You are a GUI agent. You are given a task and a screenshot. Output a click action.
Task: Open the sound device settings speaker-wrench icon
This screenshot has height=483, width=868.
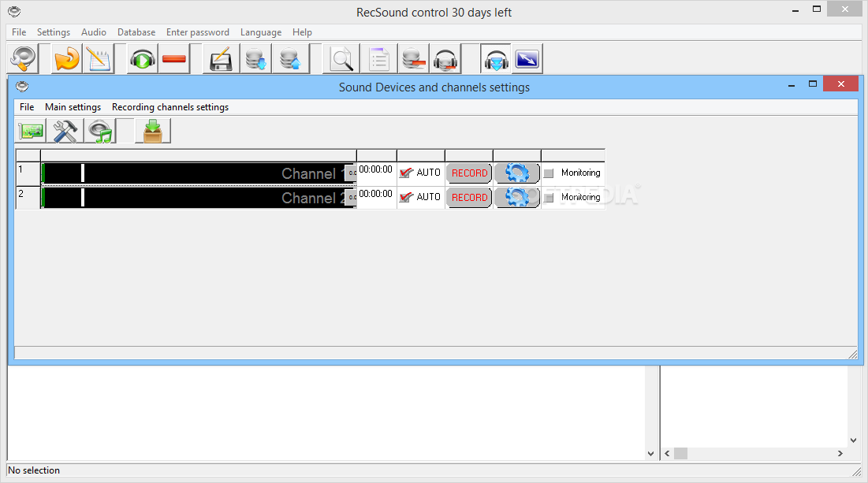coord(23,58)
